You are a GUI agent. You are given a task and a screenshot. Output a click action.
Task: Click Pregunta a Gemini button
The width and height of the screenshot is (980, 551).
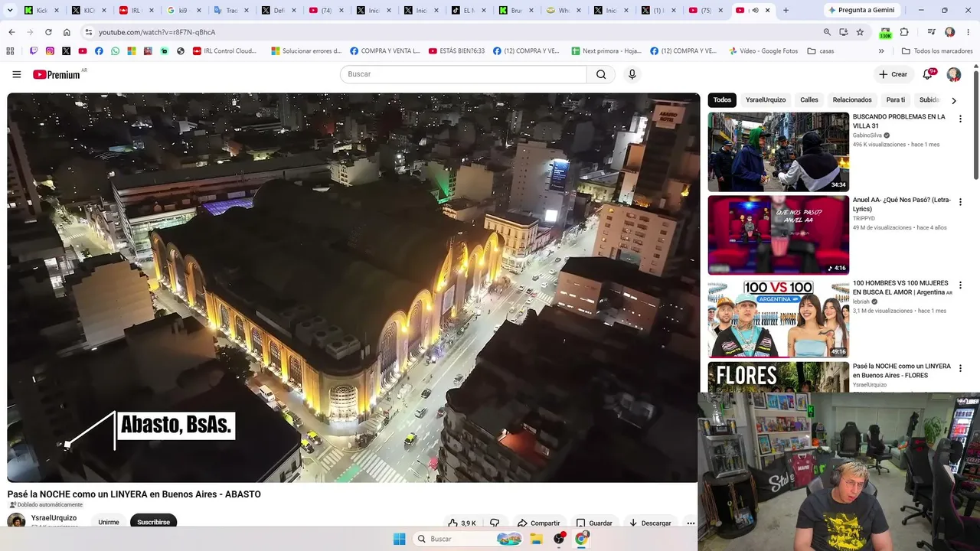(861, 10)
